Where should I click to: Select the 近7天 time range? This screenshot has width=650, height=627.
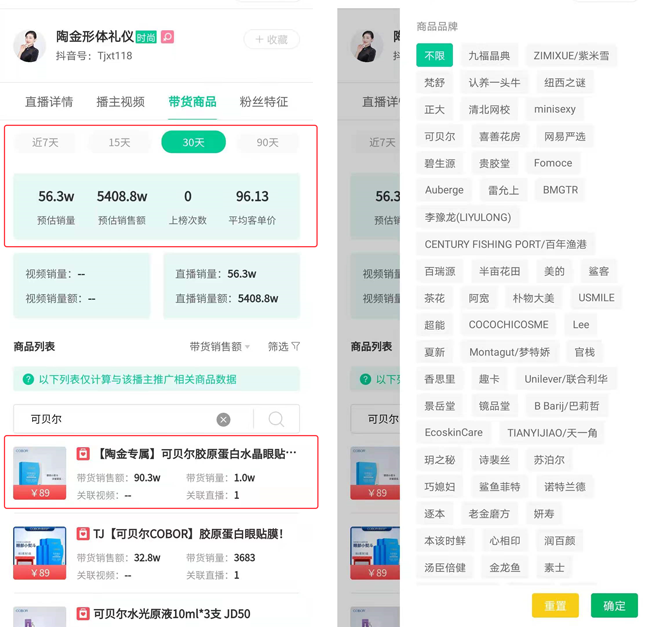[x=45, y=143]
